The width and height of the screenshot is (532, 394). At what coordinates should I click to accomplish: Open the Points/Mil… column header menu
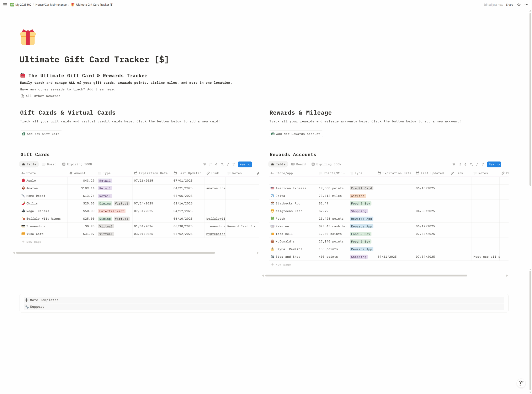[332, 173]
